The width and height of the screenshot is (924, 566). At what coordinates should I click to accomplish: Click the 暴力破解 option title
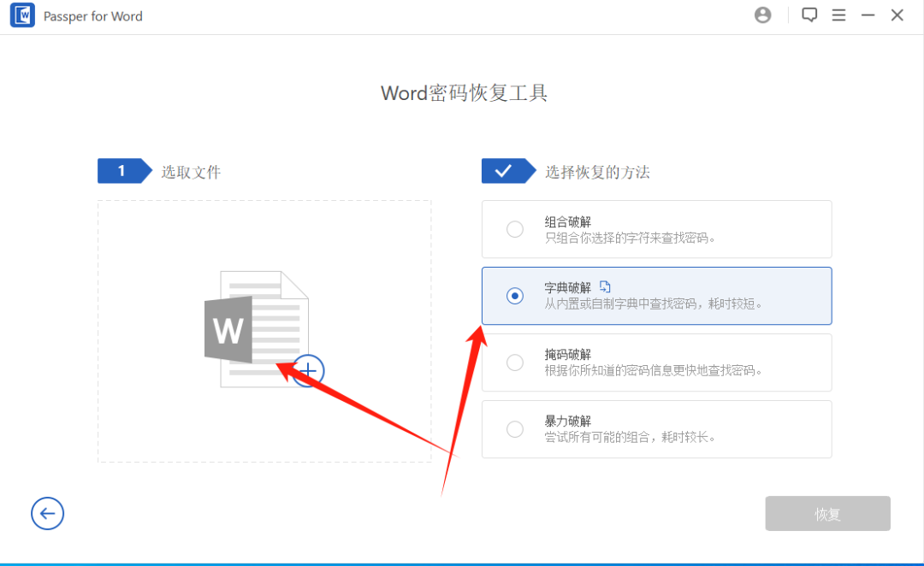tap(567, 422)
